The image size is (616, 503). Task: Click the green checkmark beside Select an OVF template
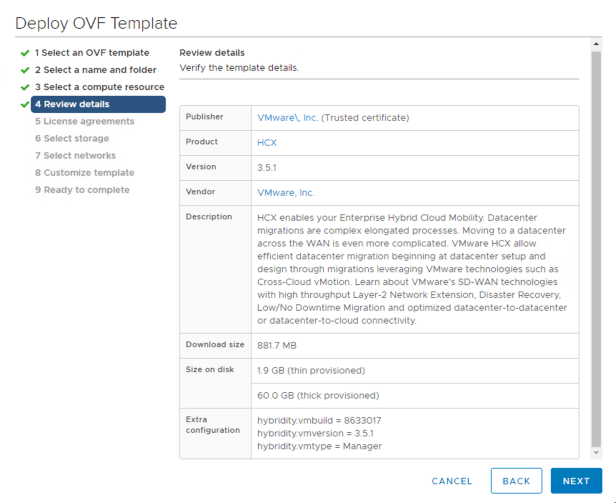pos(25,53)
